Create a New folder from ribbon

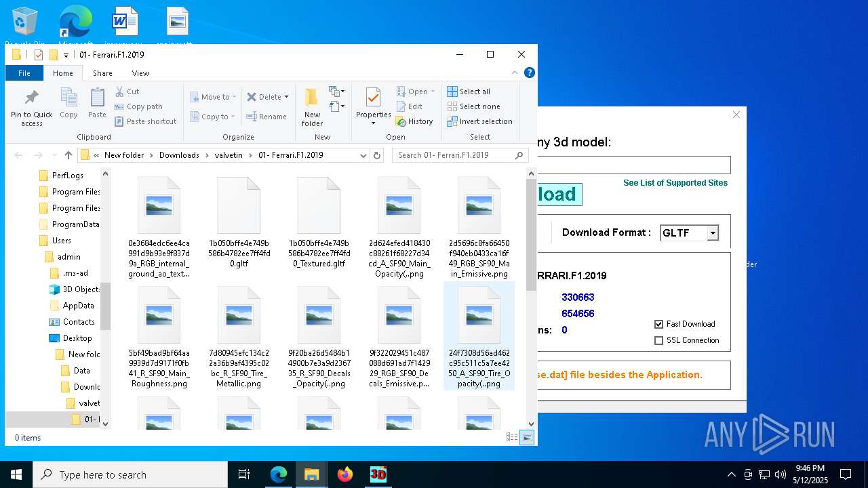tap(312, 107)
